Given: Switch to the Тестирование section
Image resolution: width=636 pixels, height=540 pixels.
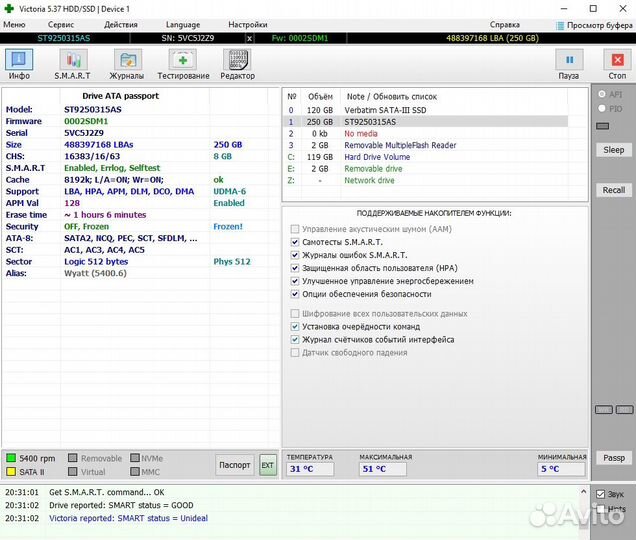Looking at the screenshot, I should point(183,64).
